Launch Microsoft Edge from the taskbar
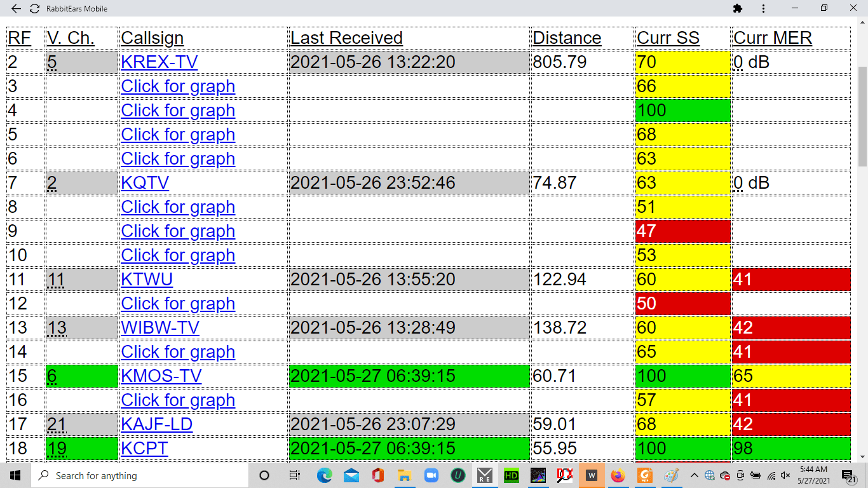This screenshot has height=488, width=868. (x=325, y=475)
